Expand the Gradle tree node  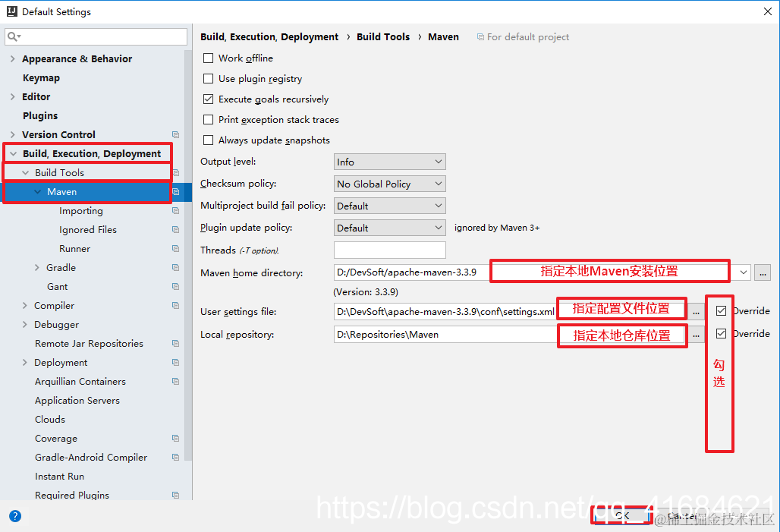click(x=37, y=267)
